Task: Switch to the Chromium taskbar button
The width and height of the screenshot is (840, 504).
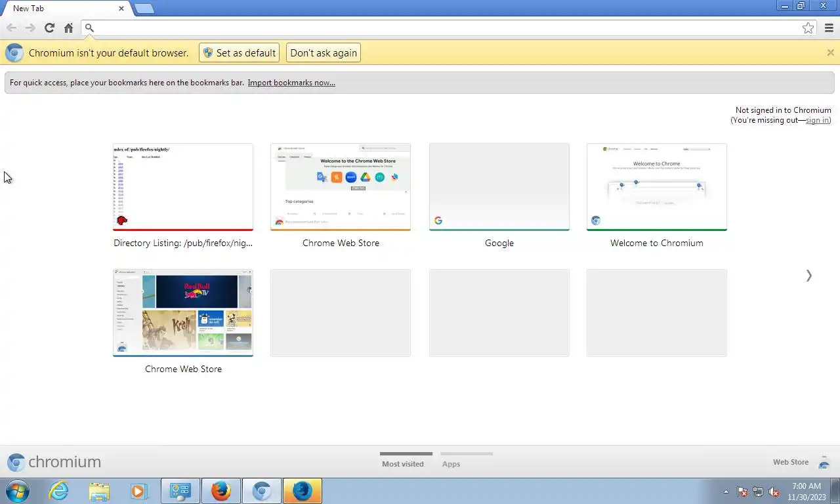Action: click(262, 491)
